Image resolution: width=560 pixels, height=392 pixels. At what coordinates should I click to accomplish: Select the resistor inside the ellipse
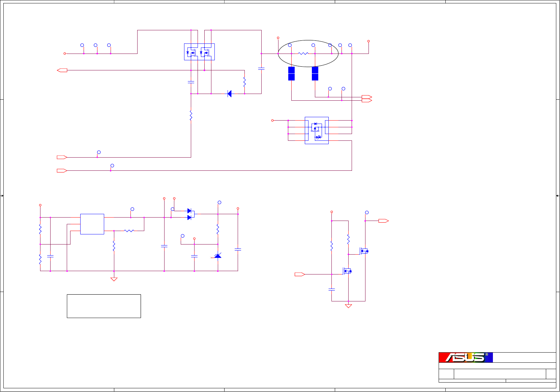click(x=303, y=54)
